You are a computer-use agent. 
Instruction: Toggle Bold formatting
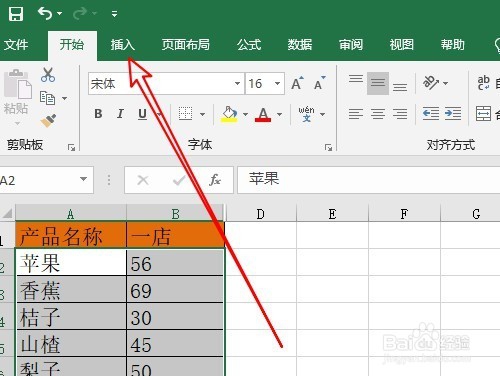[x=98, y=114]
